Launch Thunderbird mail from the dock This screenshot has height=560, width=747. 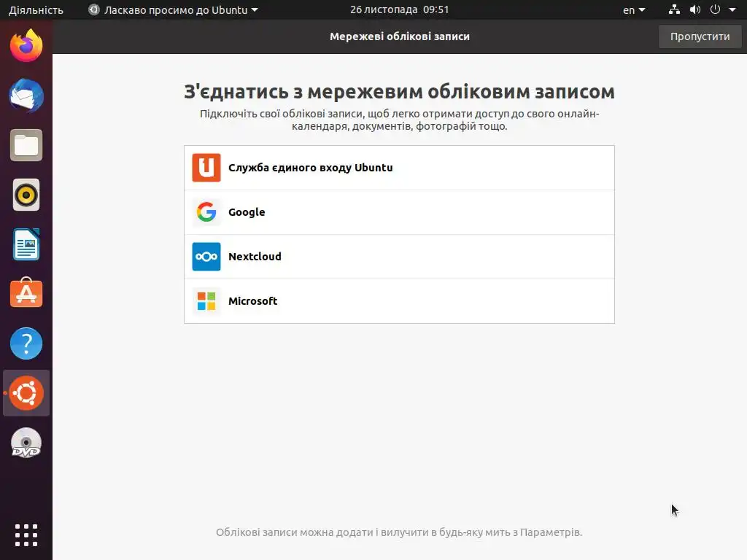coord(26,96)
